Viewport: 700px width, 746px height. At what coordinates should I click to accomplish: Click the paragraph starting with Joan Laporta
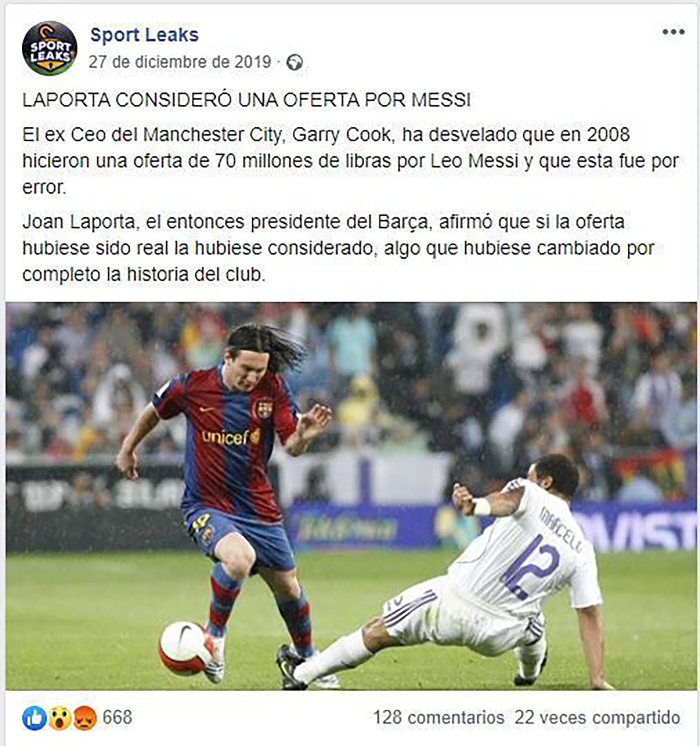(x=338, y=248)
